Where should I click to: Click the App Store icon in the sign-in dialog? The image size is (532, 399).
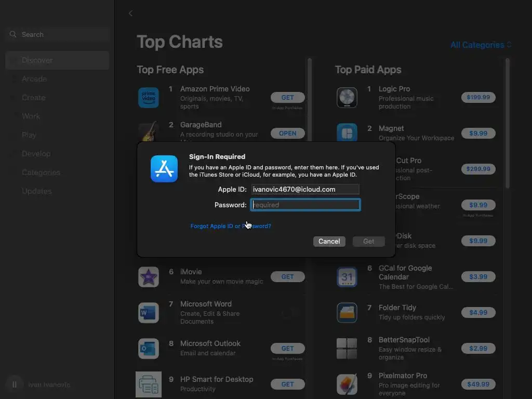click(164, 169)
